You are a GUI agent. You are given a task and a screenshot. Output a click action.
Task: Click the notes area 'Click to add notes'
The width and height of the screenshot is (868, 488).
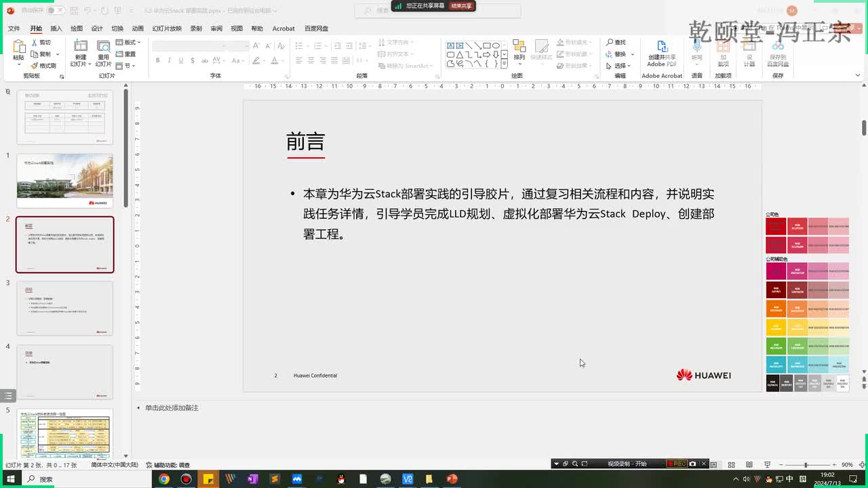point(172,408)
